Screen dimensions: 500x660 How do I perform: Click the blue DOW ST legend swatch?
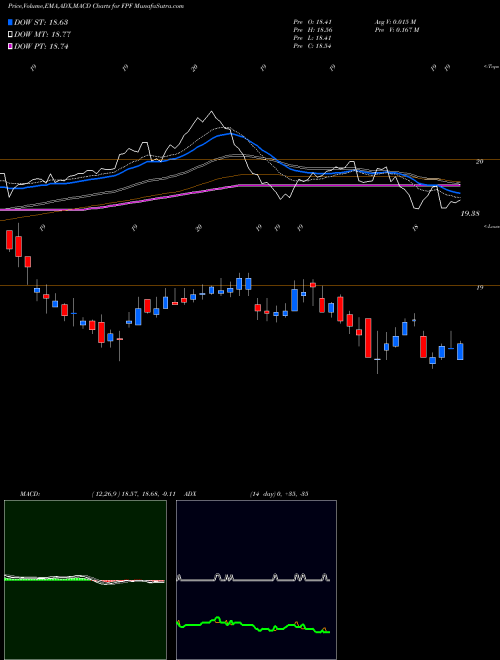click(x=10, y=22)
